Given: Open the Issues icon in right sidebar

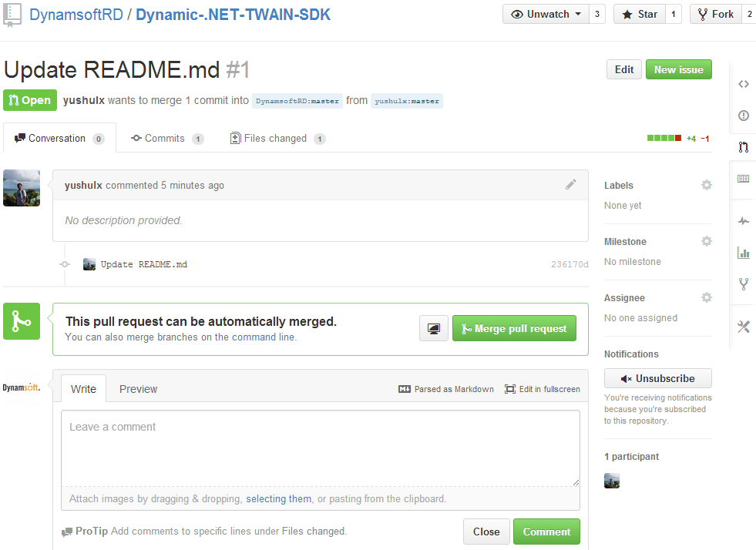Looking at the screenshot, I should click(743, 116).
